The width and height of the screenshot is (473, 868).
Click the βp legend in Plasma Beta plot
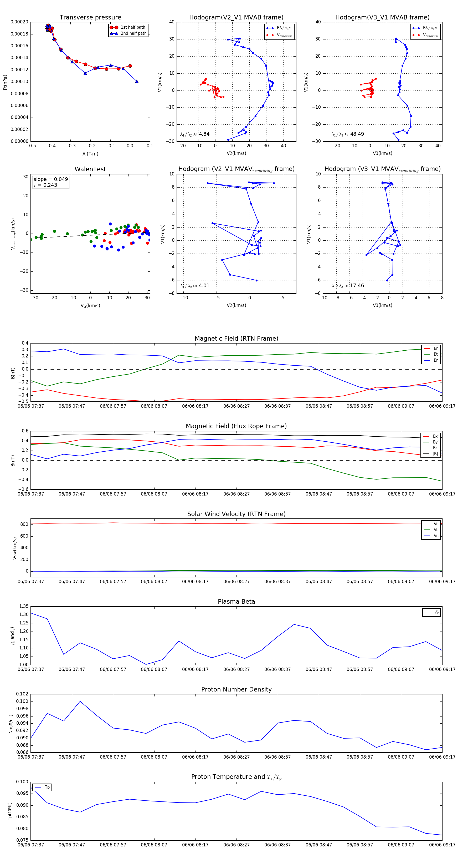coord(432,612)
